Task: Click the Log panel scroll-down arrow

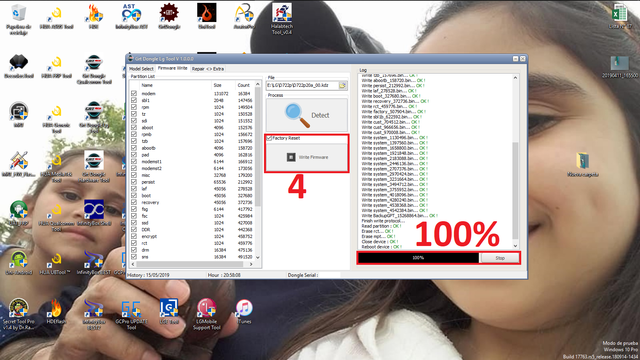Action: [515, 246]
